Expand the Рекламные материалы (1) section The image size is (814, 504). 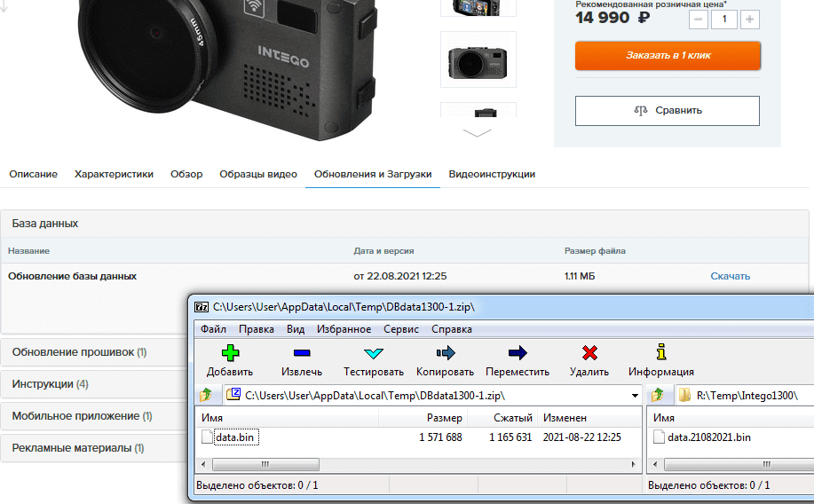point(93,448)
